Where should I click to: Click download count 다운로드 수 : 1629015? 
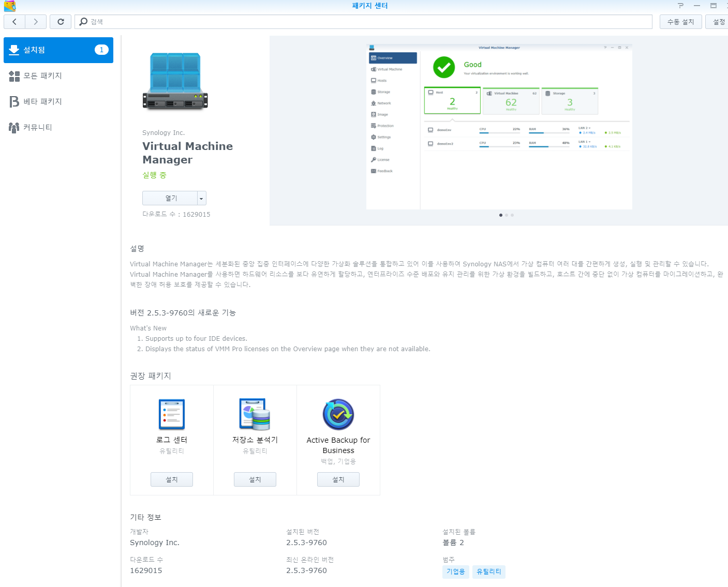[176, 215]
